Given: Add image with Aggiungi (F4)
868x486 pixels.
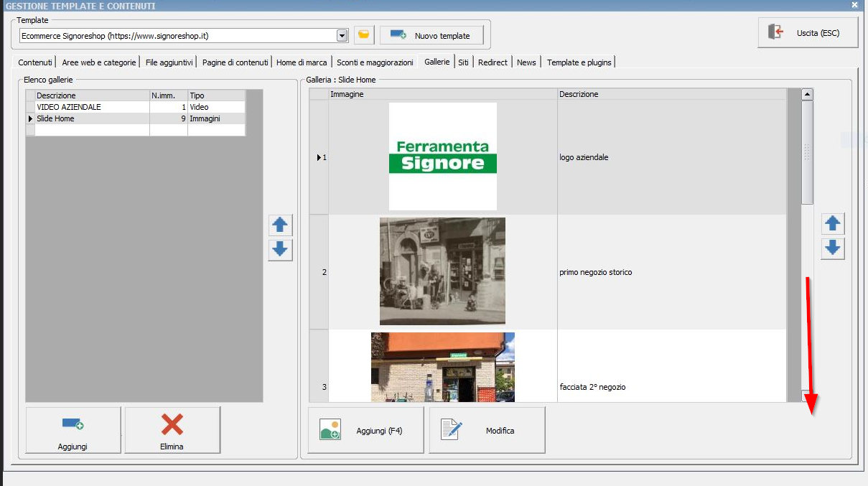Looking at the screenshot, I should click(x=365, y=430).
